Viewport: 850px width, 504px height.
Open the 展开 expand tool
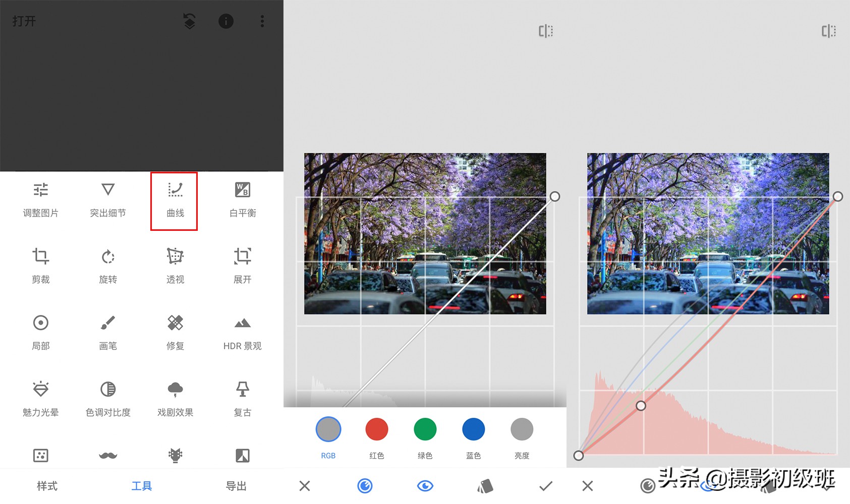coord(243,267)
